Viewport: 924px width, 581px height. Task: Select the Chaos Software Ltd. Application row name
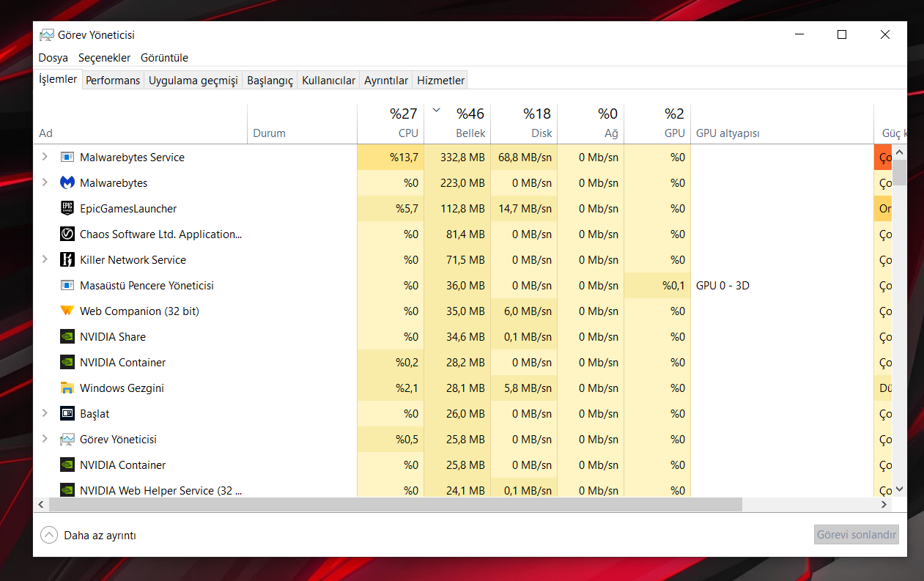click(160, 234)
